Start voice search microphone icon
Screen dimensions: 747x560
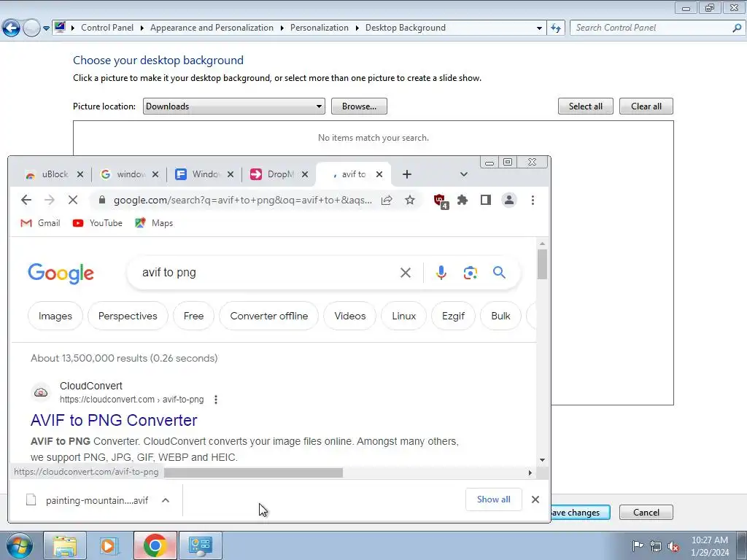[441, 273]
